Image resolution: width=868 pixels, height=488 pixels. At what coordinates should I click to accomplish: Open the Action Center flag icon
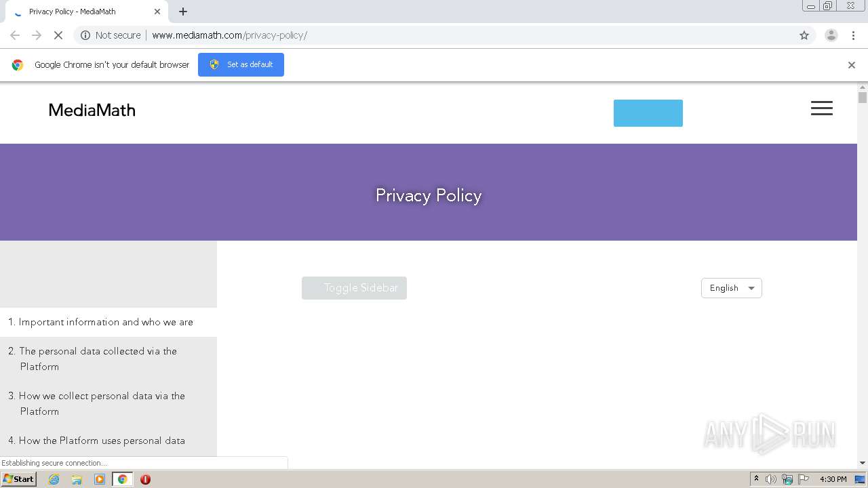(804, 479)
